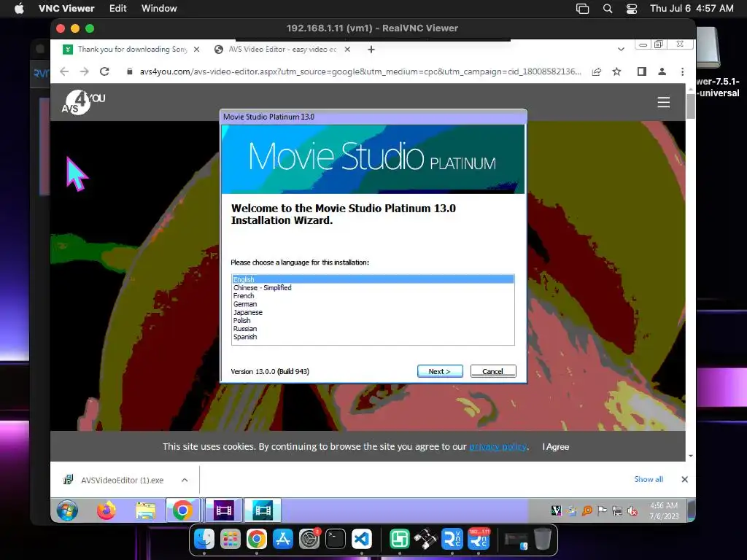Open Action Center flag icon
The height and width of the screenshot is (560, 747).
[x=602, y=511]
